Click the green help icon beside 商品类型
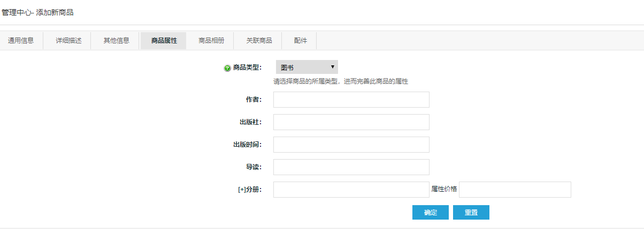Image resolution: width=644 pixels, height=233 pixels. click(227, 68)
